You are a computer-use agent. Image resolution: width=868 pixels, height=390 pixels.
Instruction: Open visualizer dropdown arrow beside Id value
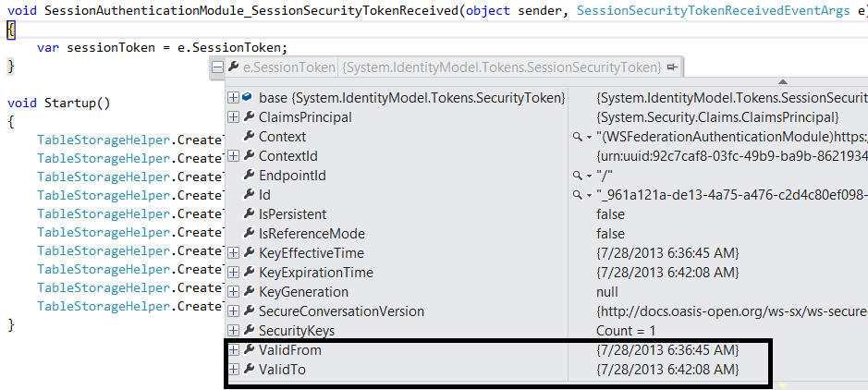(589, 195)
